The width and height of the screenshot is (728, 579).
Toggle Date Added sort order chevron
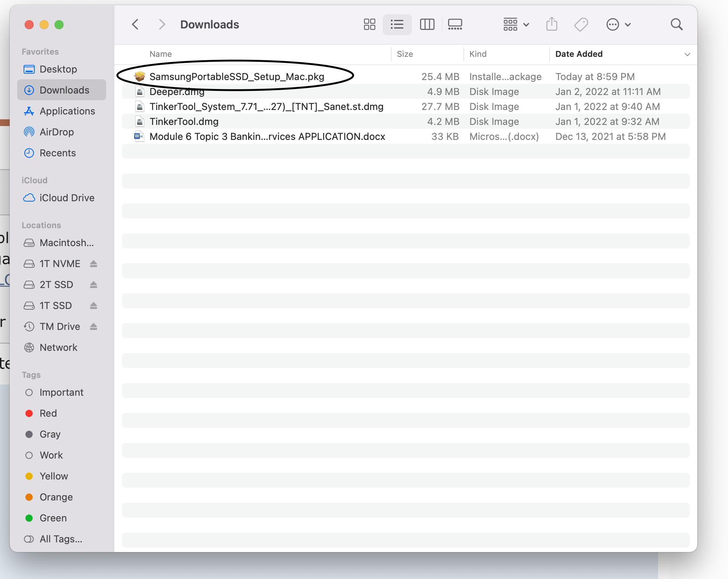687,54
